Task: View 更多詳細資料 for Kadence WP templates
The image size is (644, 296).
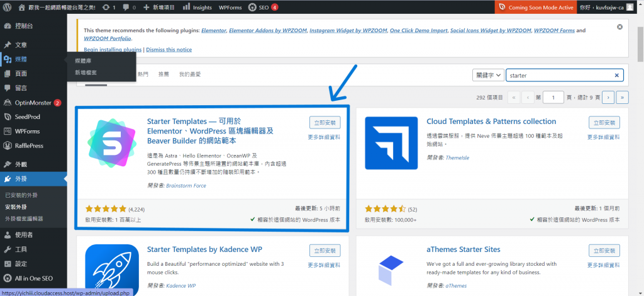Action: point(324,265)
